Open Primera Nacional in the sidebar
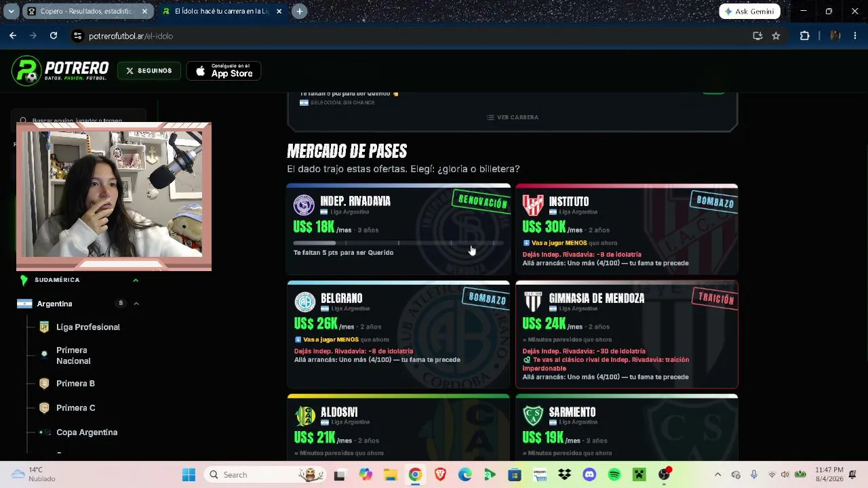 (73, 355)
